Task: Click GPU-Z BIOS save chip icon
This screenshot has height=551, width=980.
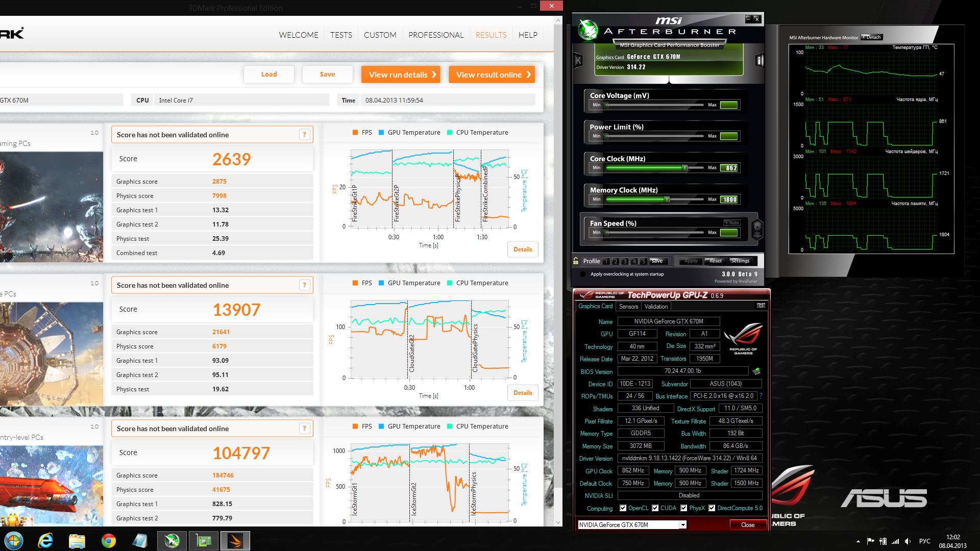Action: [756, 371]
